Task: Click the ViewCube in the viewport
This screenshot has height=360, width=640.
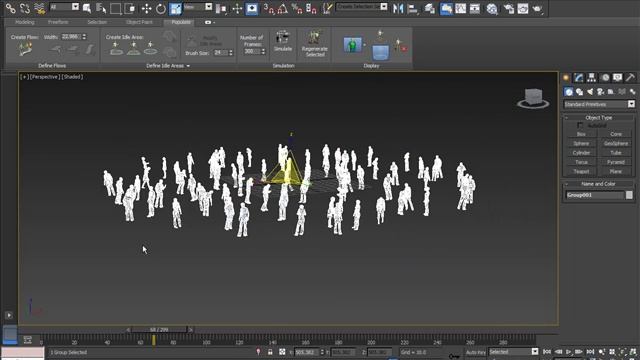Action: [533, 98]
